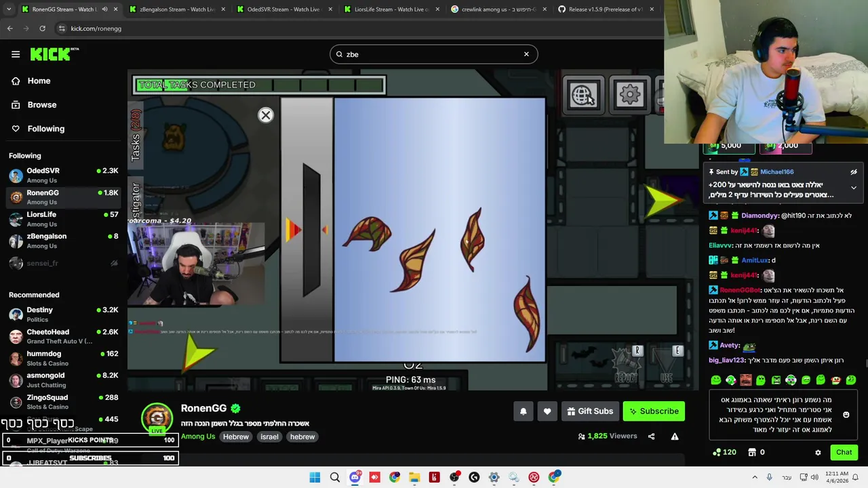Click the green KICK logo
Image resolution: width=868 pixels, height=488 pixels.
coord(54,54)
